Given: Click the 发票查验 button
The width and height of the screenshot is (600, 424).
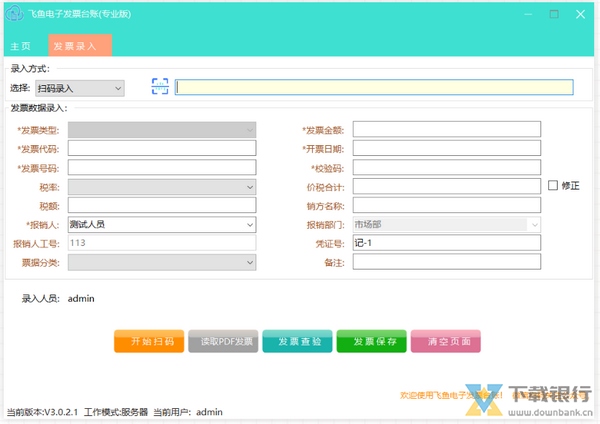Looking at the screenshot, I should point(297,341).
